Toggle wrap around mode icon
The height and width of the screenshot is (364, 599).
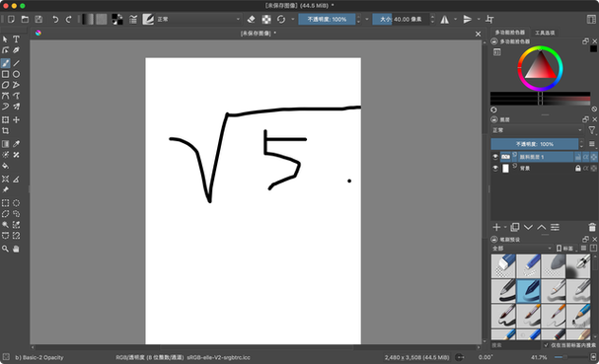coord(489,19)
